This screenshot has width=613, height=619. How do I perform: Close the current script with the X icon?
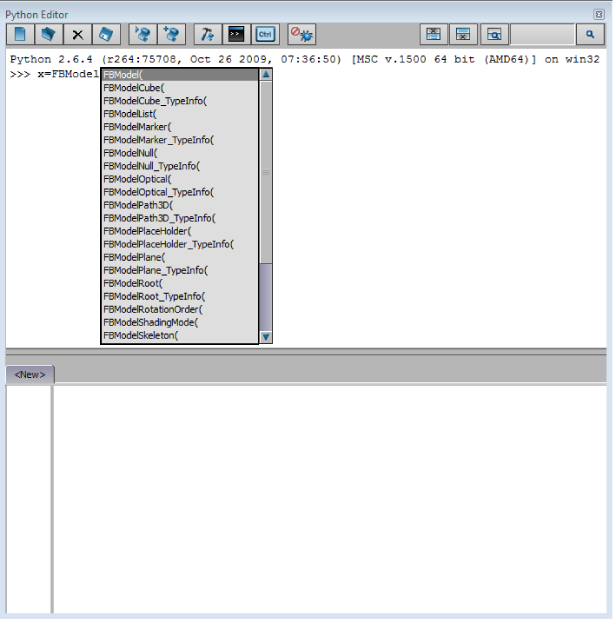click(78, 34)
